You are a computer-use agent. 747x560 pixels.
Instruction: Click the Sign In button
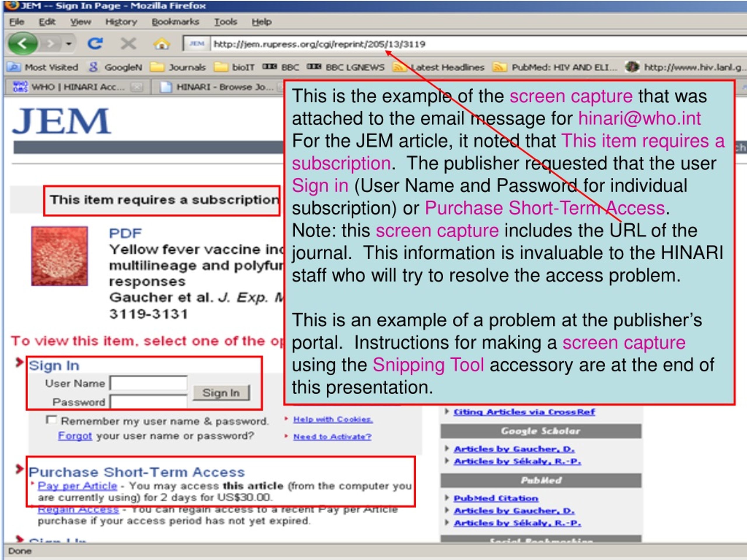pyautogui.click(x=221, y=393)
